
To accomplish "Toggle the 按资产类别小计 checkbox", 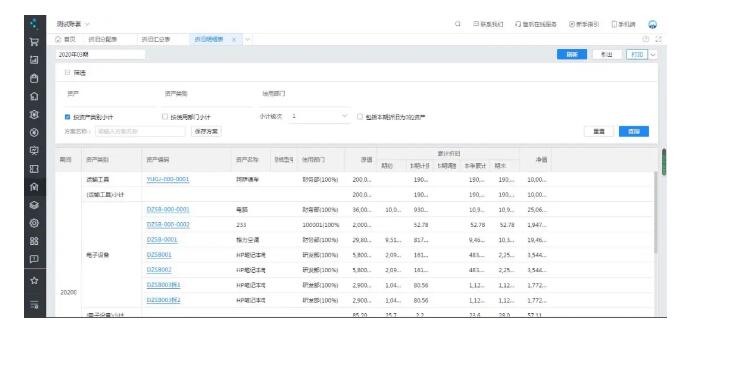I will pos(68,117).
